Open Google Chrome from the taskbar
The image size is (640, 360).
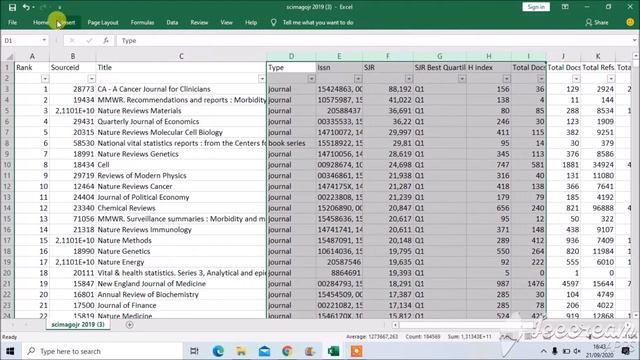click(287, 351)
